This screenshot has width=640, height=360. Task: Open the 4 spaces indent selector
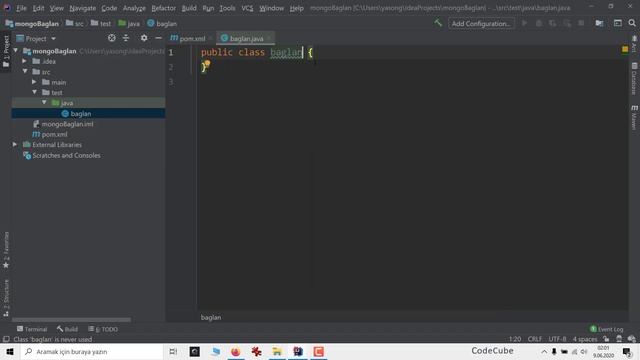coord(585,339)
